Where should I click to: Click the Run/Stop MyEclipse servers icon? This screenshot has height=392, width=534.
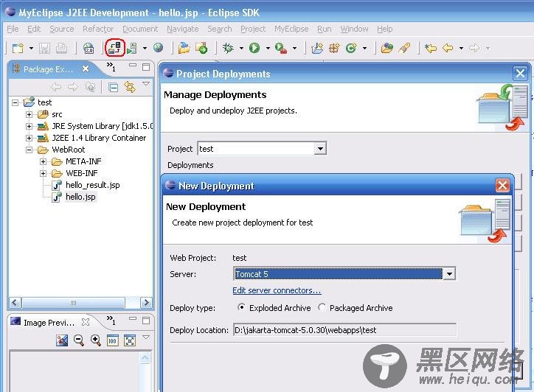click(x=132, y=48)
